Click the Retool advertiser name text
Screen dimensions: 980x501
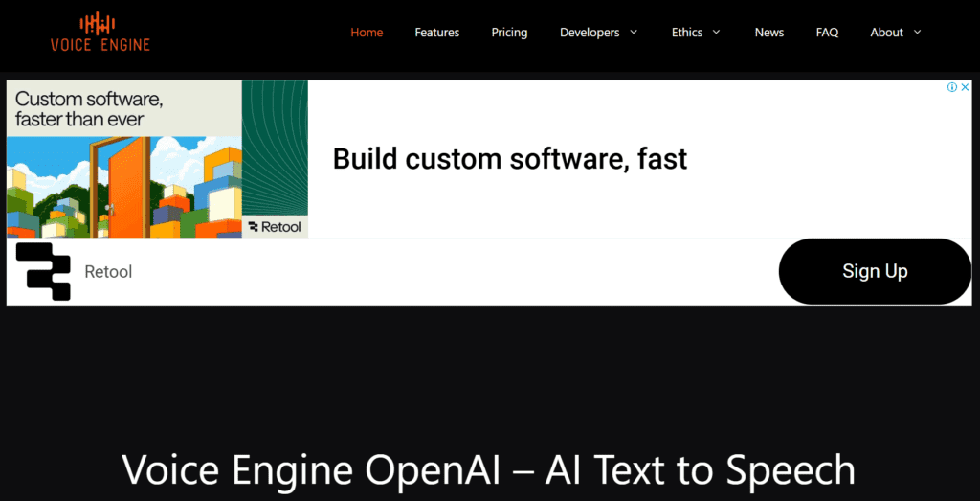click(x=108, y=272)
